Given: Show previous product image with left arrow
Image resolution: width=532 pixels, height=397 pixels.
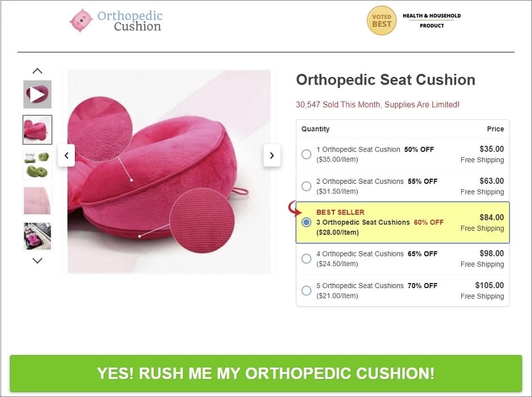Looking at the screenshot, I should [66, 155].
